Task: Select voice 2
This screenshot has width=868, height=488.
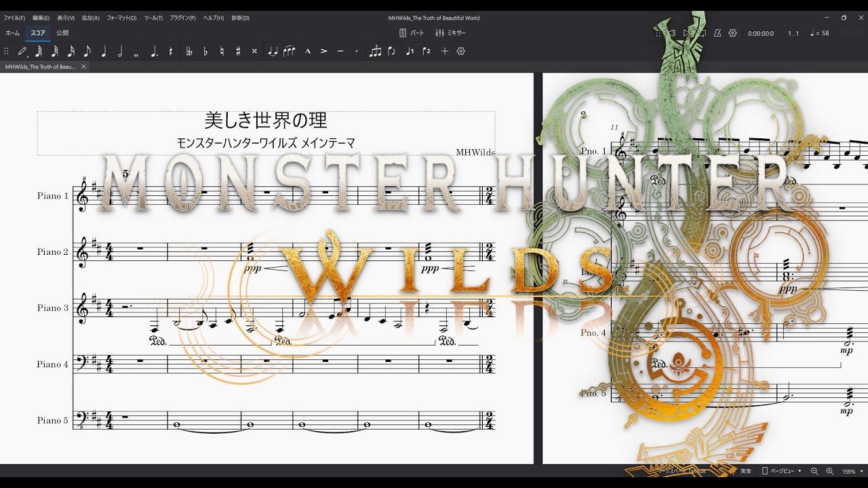Action: point(426,51)
